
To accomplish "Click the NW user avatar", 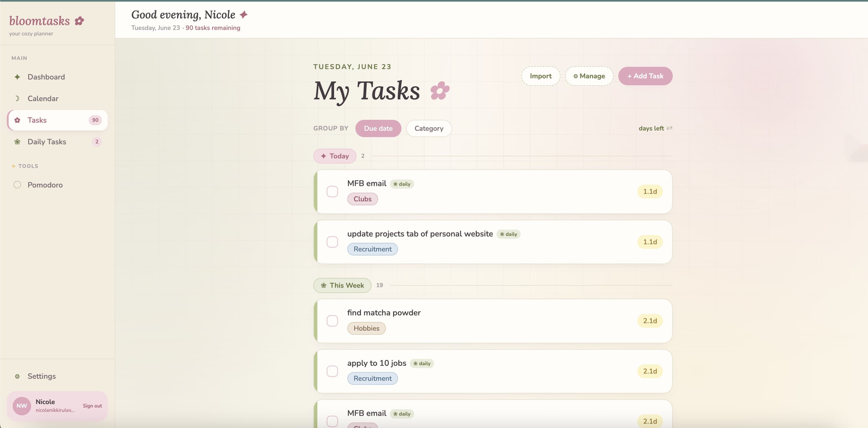I will point(22,406).
